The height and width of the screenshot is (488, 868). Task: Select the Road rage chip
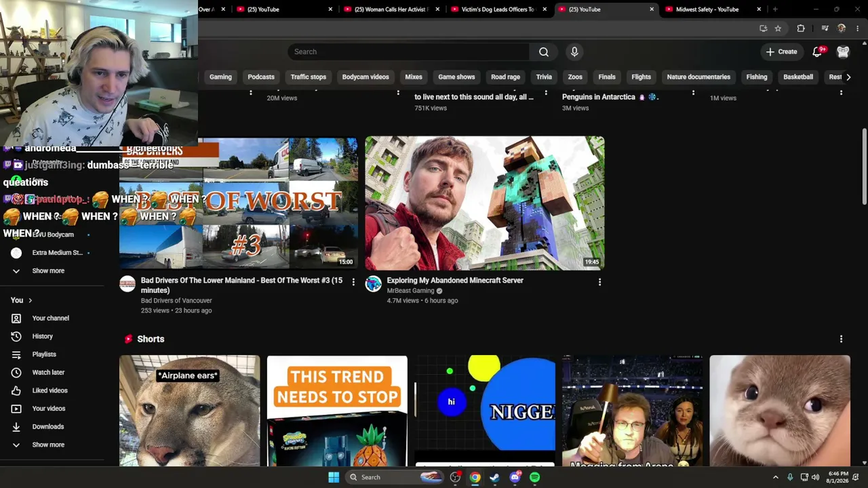tap(505, 77)
